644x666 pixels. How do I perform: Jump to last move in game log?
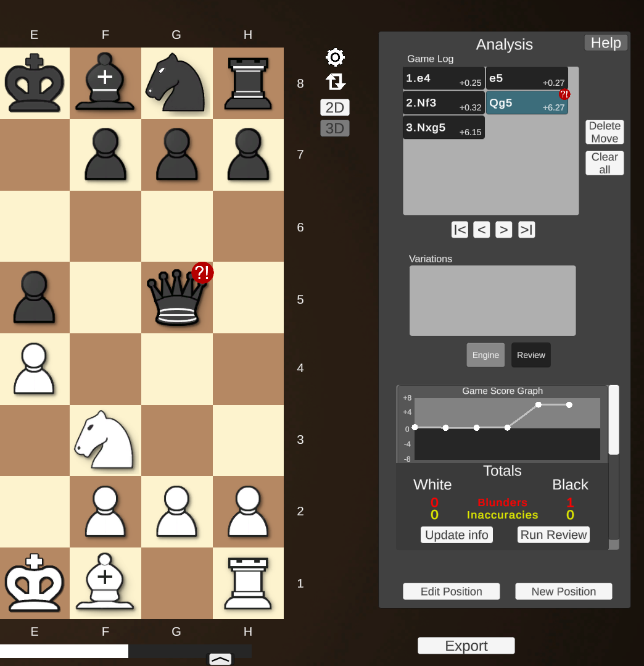click(526, 230)
